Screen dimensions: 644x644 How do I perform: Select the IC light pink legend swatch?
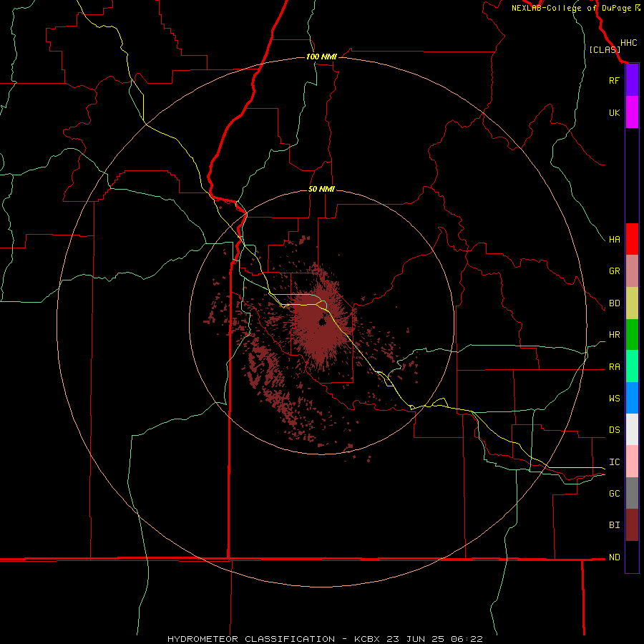[x=632, y=462]
